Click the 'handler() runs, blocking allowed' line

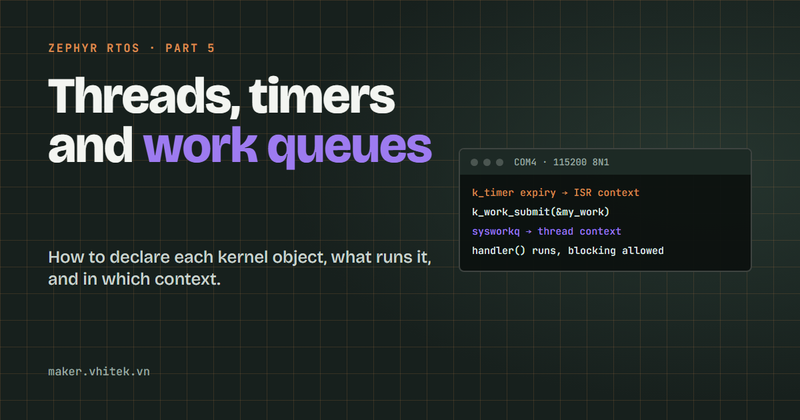point(567,251)
